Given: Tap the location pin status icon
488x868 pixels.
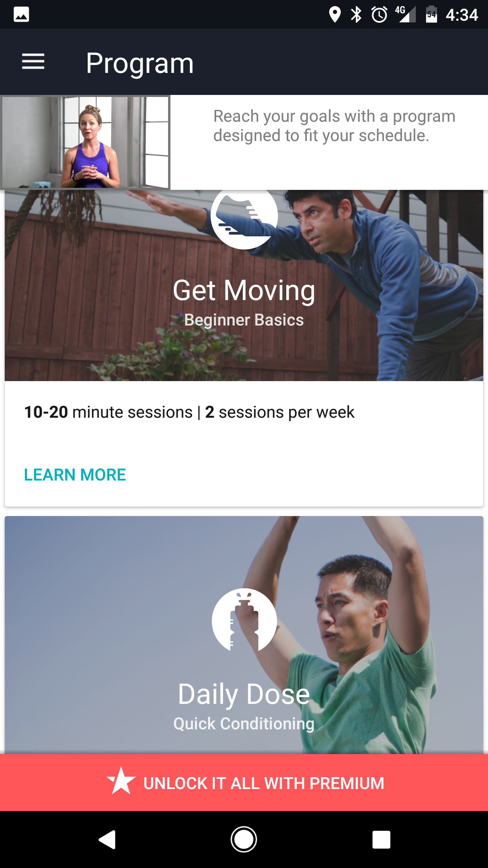Looking at the screenshot, I should click(335, 15).
